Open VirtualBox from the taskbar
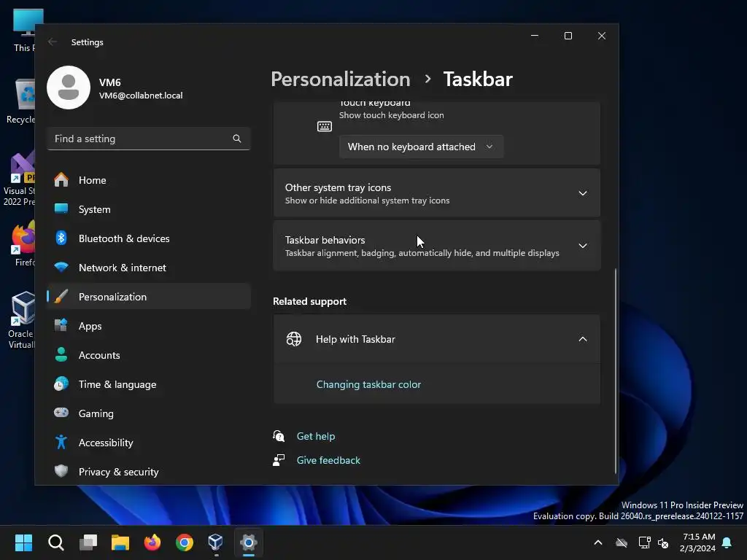This screenshot has height=560, width=747. coord(216,542)
